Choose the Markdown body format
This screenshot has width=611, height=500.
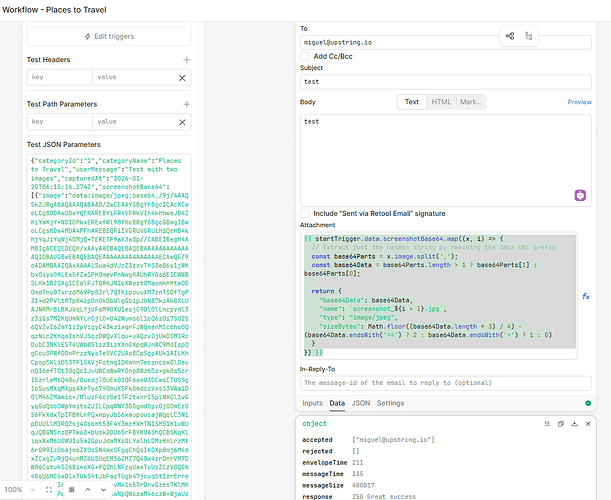470,102
